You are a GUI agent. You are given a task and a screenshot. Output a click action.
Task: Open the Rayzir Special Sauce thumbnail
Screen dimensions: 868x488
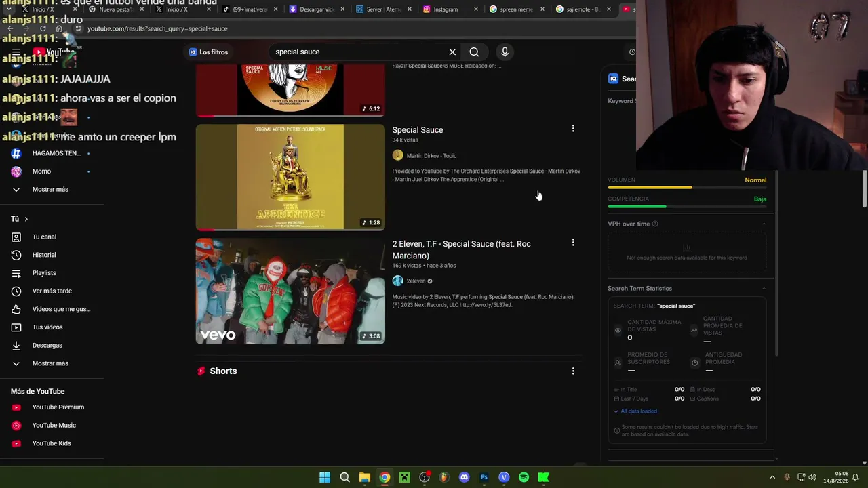click(x=290, y=90)
